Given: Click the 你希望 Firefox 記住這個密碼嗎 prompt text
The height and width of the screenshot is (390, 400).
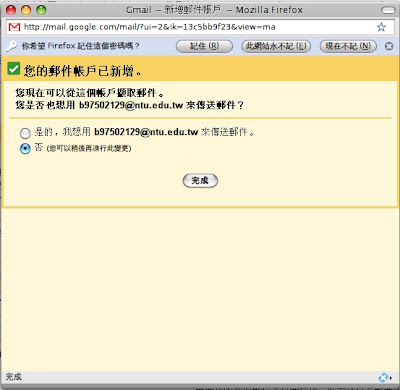Looking at the screenshot, I should (80, 46).
